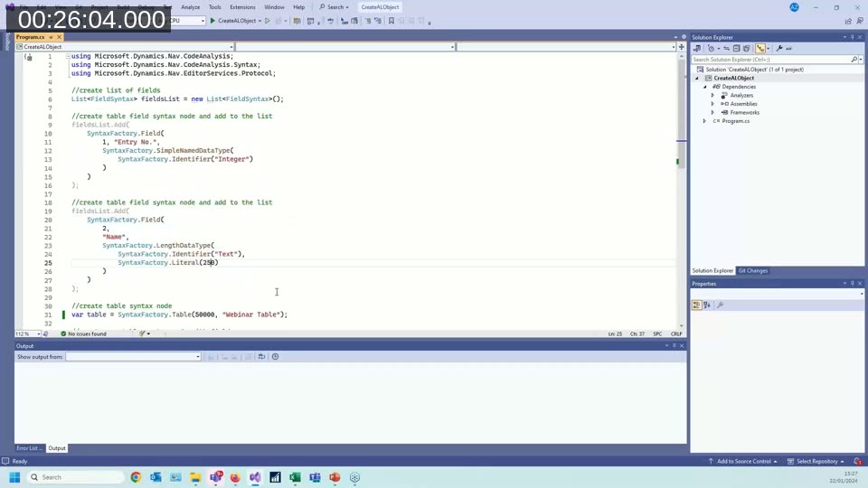
Task: Toggle the pin on the Program.cs tab
Action: coord(51,37)
